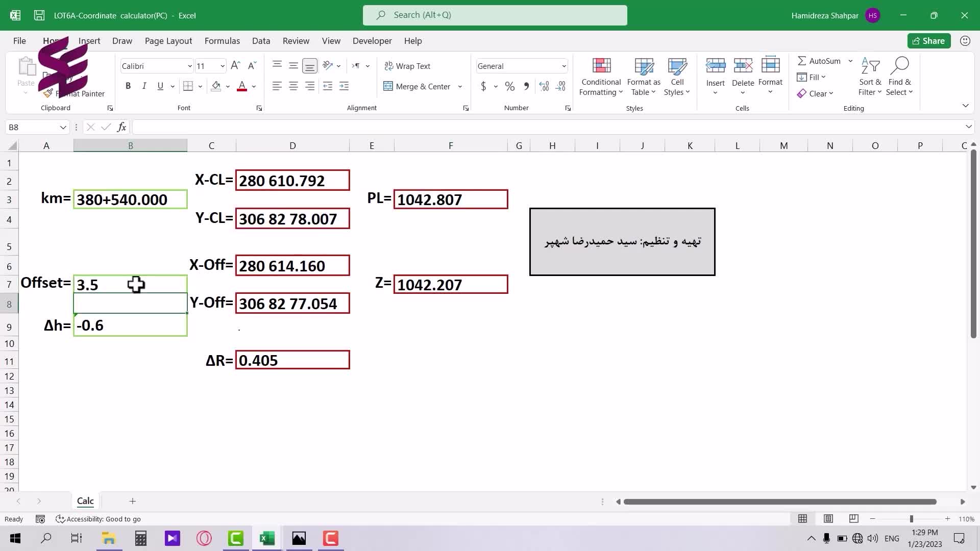Click the Percent Style icon
The image size is (980, 551).
point(509,87)
